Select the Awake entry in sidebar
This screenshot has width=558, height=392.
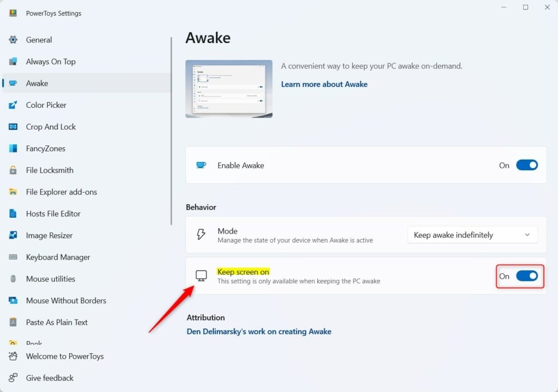(x=87, y=83)
